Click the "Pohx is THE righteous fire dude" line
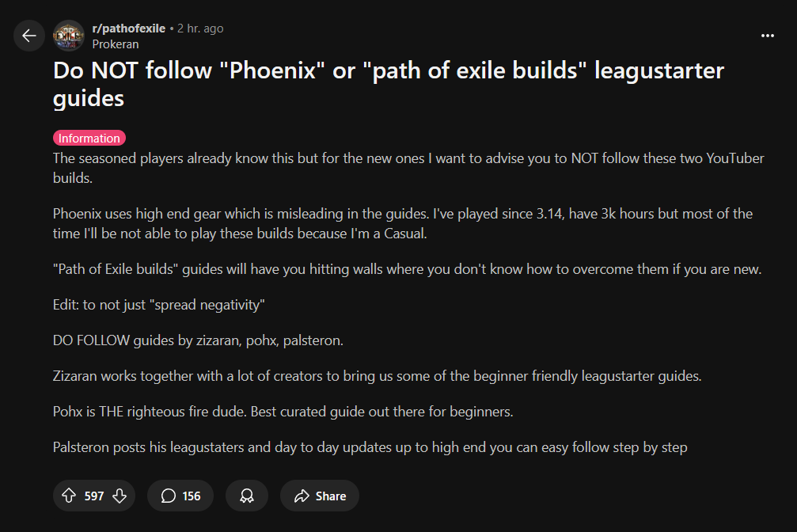797x532 pixels. pos(283,412)
